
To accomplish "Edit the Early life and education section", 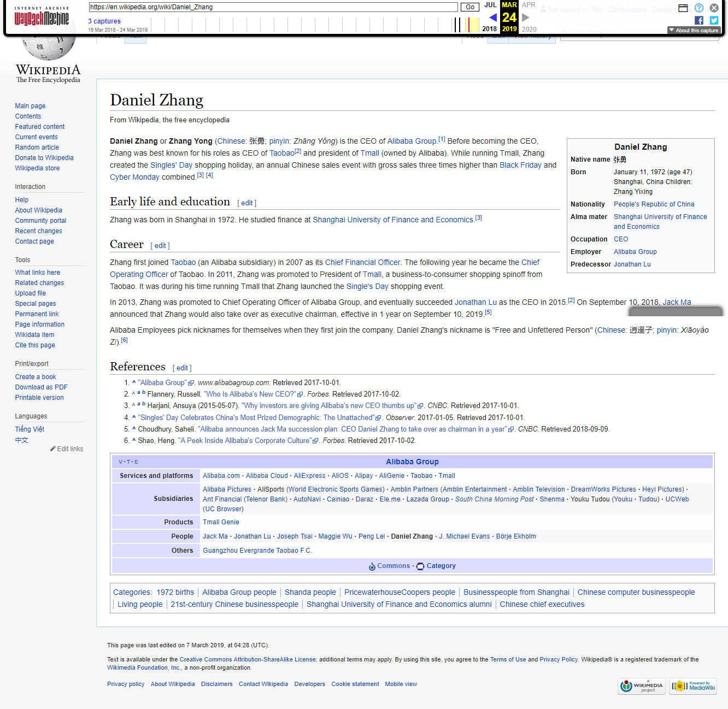I will tap(247, 203).
